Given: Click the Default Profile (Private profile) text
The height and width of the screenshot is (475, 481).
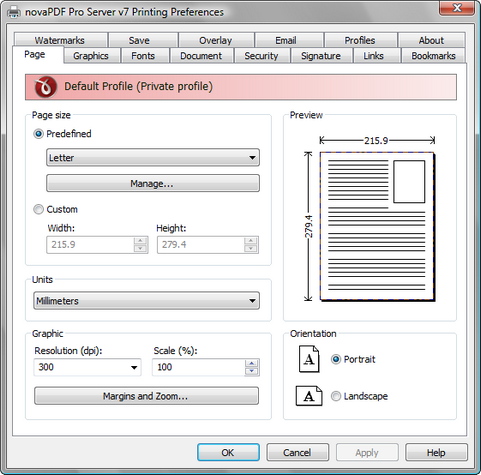Looking at the screenshot, I should tap(138, 86).
